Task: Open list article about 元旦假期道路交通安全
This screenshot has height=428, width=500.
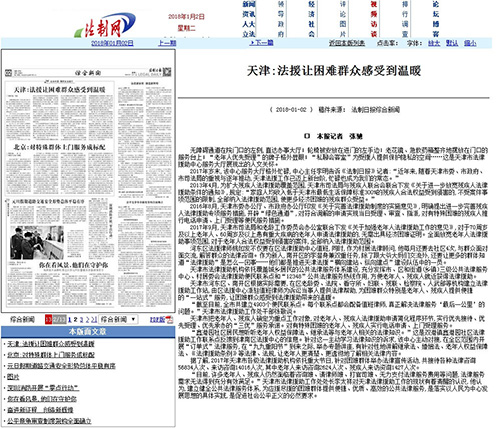Action: pyautogui.click(x=61, y=366)
